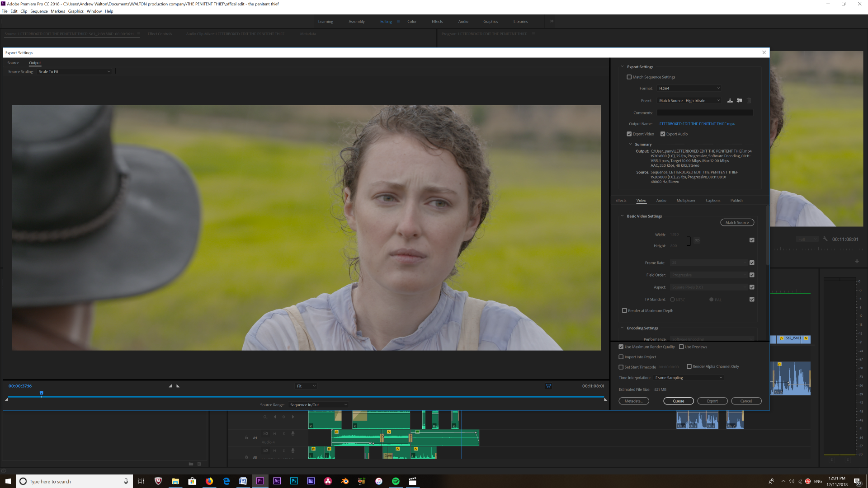Enable Match Sequence Settings checkbox
The image size is (868, 488).
click(x=629, y=77)
